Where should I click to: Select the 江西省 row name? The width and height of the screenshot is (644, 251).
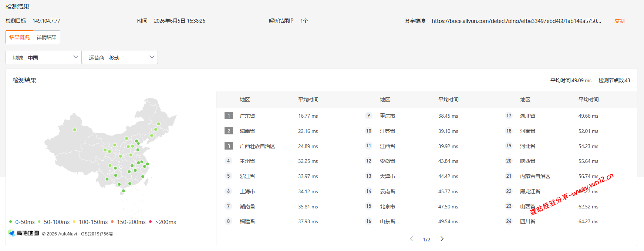pos(387,146)
